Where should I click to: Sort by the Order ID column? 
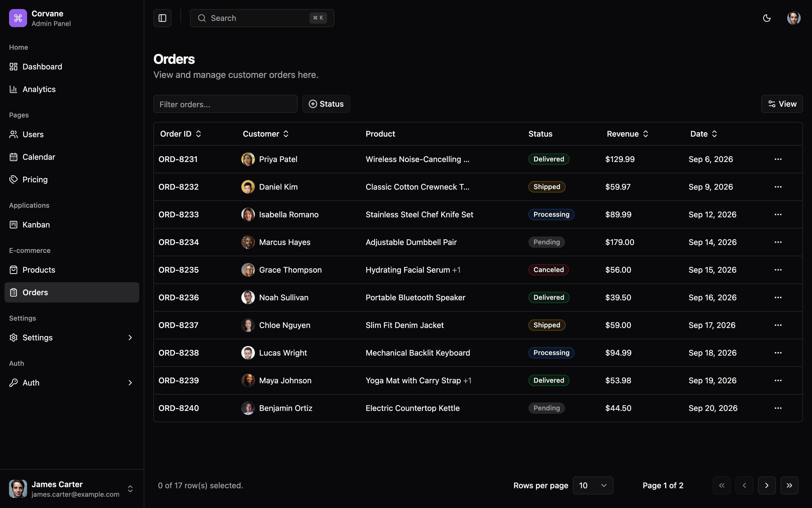coord(181,134)
